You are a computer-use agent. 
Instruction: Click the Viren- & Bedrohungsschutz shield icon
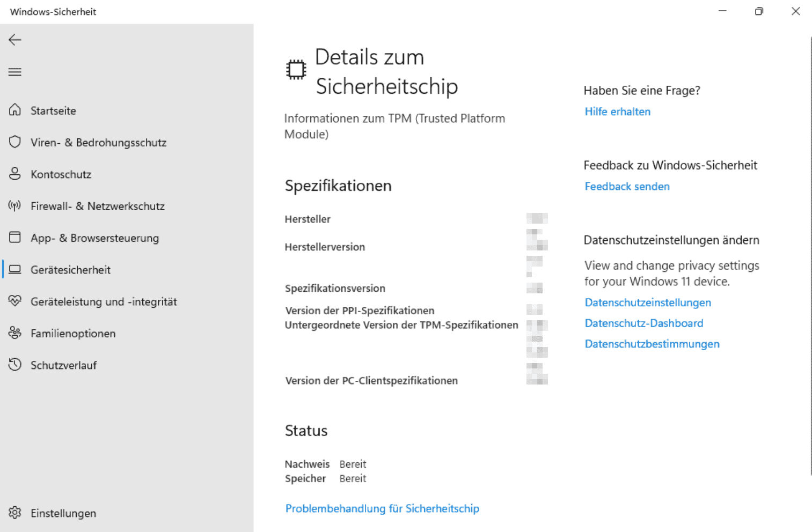coord(15,142)
